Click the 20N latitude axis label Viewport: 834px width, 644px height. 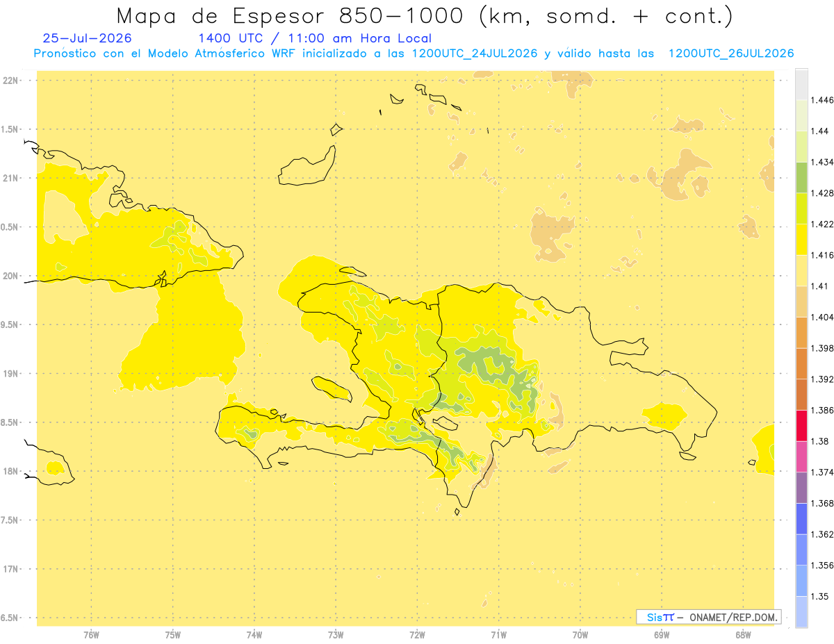tap(11, 276)
